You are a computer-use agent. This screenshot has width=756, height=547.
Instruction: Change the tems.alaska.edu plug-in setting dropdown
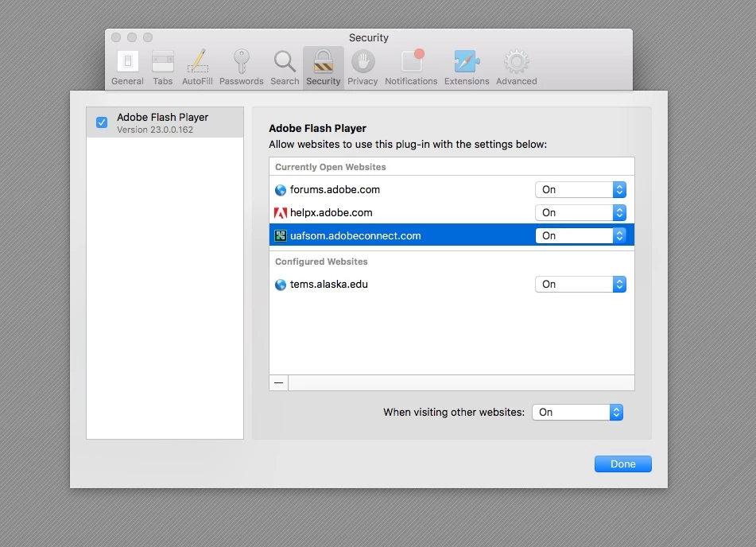pos(580,284)
